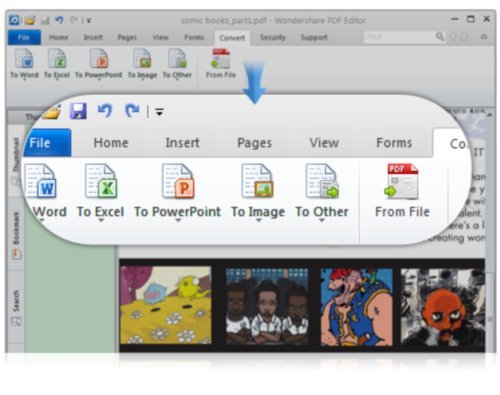This screenshot has width=500, height=395.
Task: Open the Bookmark side panel
Action: (16, 234)
